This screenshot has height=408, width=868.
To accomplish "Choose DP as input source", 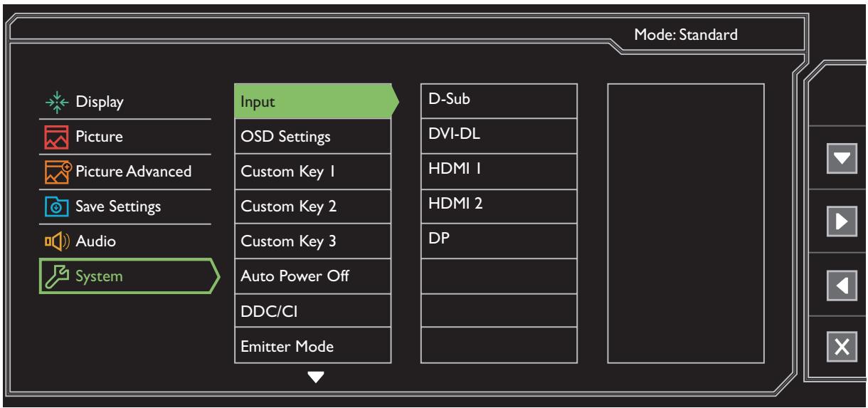I will coord(499,241).
